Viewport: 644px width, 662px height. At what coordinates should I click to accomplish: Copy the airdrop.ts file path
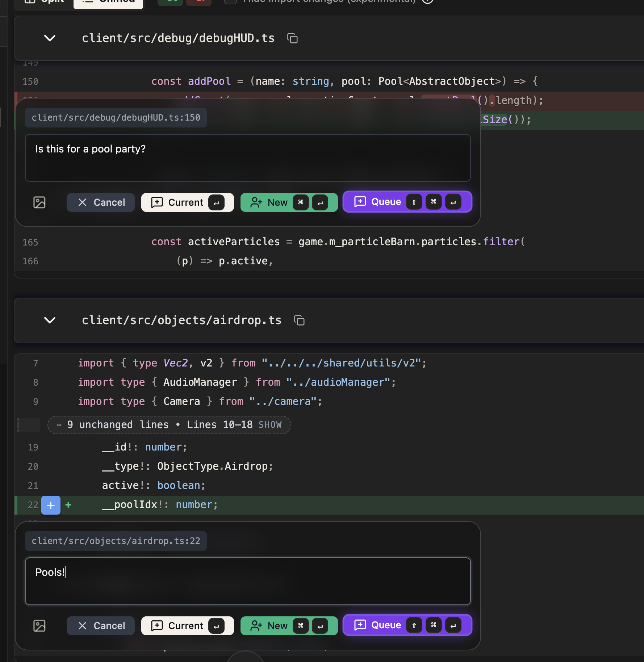(299, 320)
